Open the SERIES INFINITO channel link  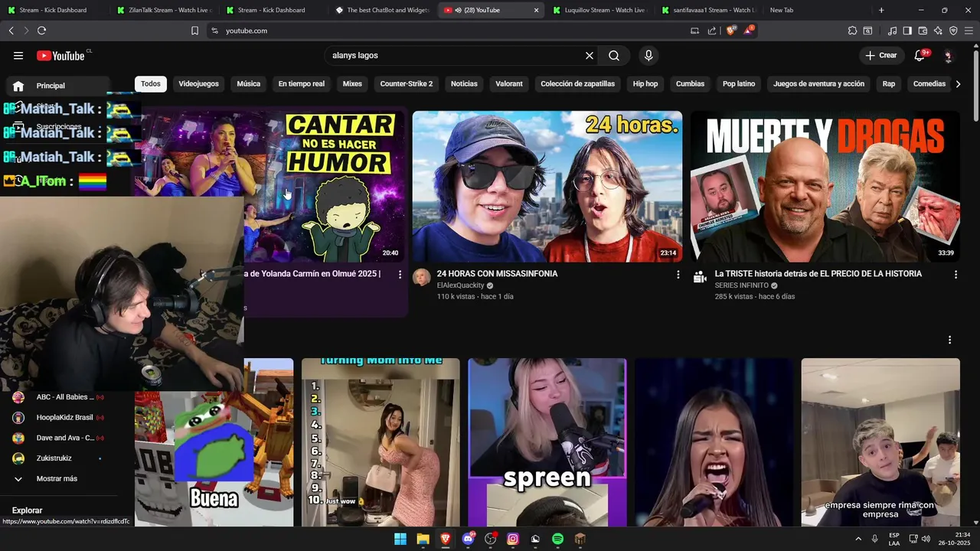click(x=741, y=285)
